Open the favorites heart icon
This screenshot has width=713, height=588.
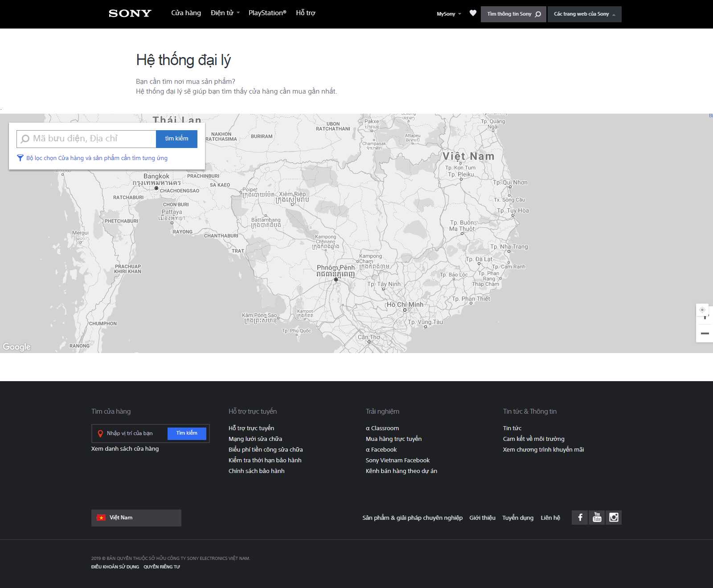pyautogui.click(x=473, y=13)
